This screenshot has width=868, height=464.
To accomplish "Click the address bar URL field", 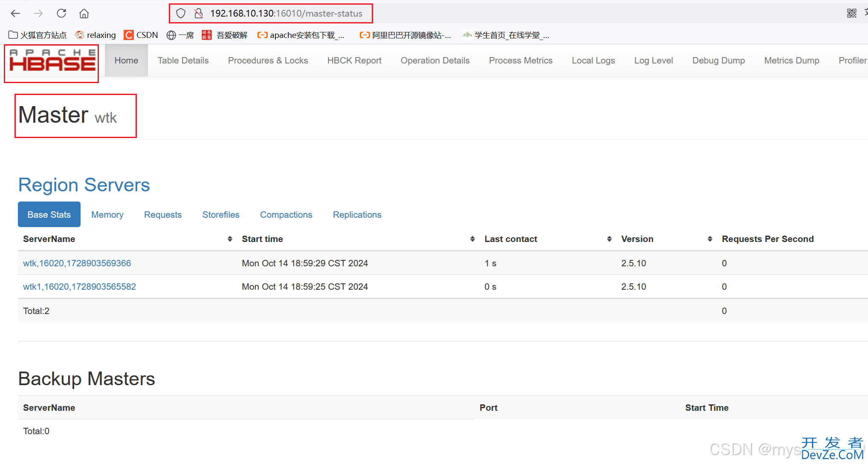I will tap(286, 14).
